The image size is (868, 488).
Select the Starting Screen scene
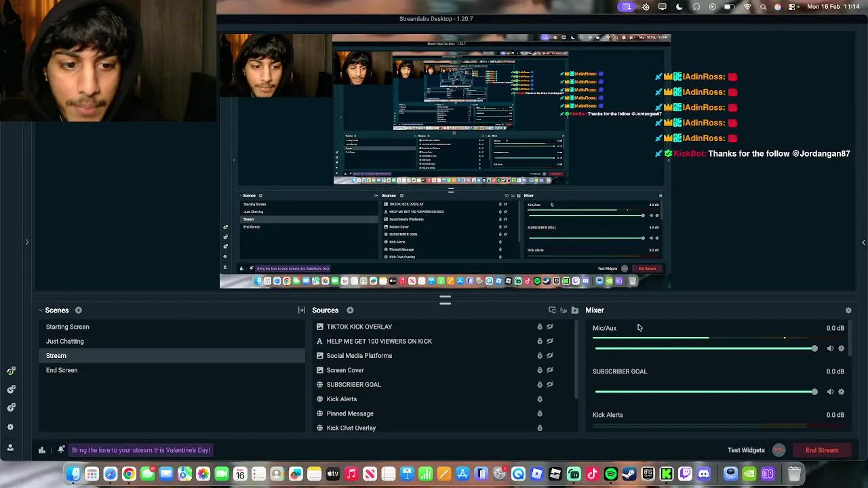[172, 327]
